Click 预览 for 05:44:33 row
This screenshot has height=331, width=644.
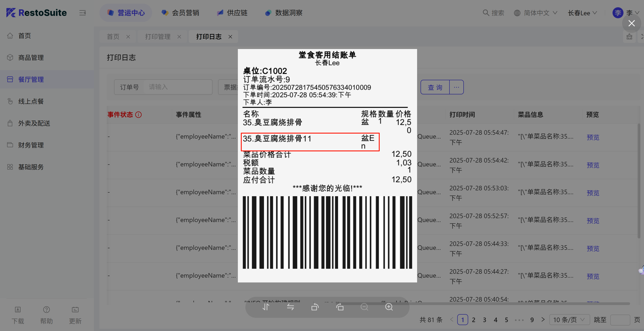[593, 248]
